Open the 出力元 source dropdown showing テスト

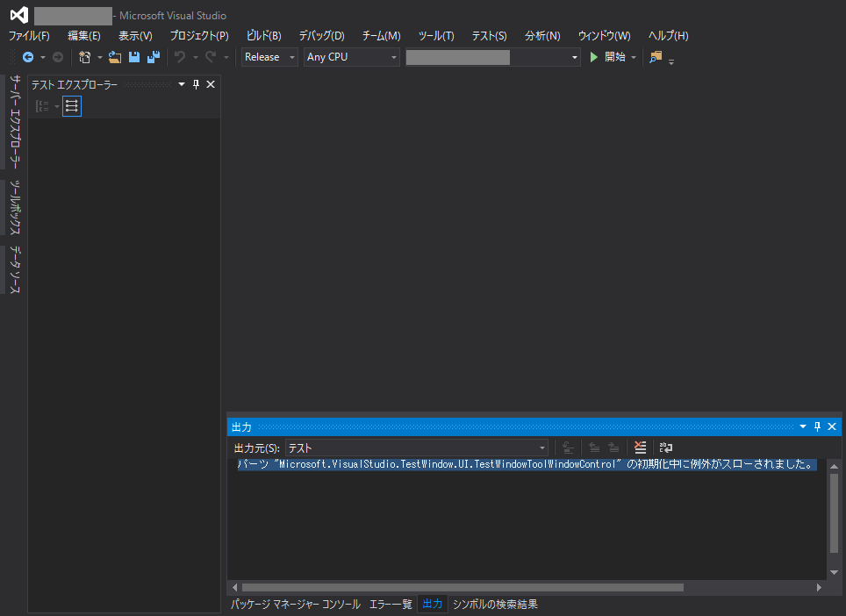tap(417, 448)
